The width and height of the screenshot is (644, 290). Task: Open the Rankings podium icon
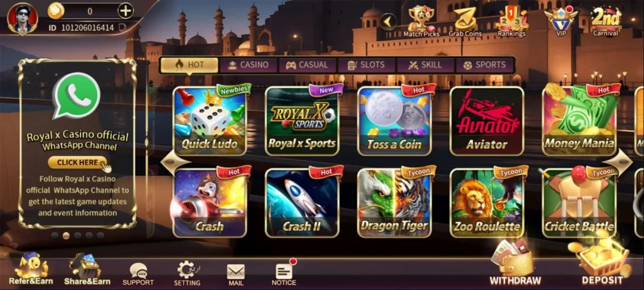click(x=511, y=21)
